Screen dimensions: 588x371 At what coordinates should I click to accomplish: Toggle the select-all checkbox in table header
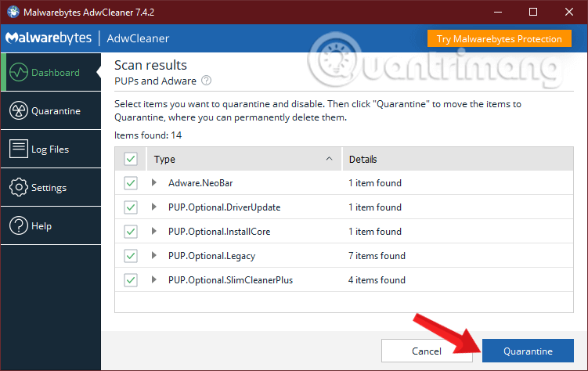tap(131, 159)
